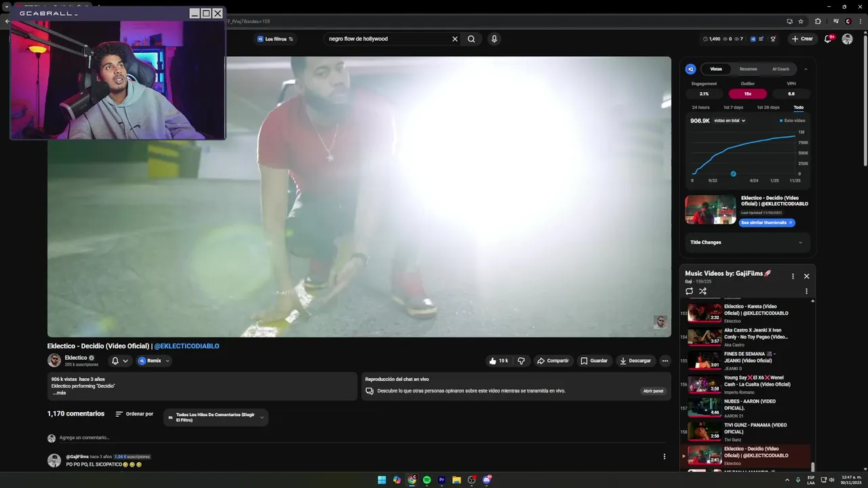Viewport: 868px width, 488px height.
Task: Clear the search box with the X icon
Action: 455,39
